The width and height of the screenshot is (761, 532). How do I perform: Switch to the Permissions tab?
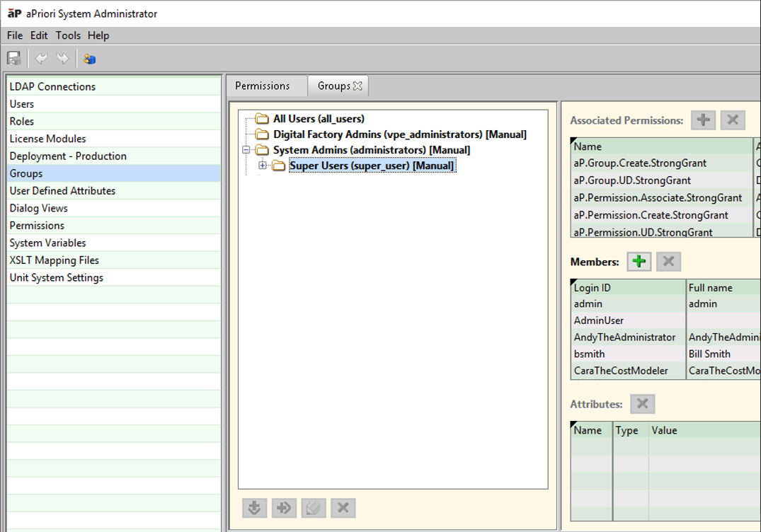[x=263, y=86]
